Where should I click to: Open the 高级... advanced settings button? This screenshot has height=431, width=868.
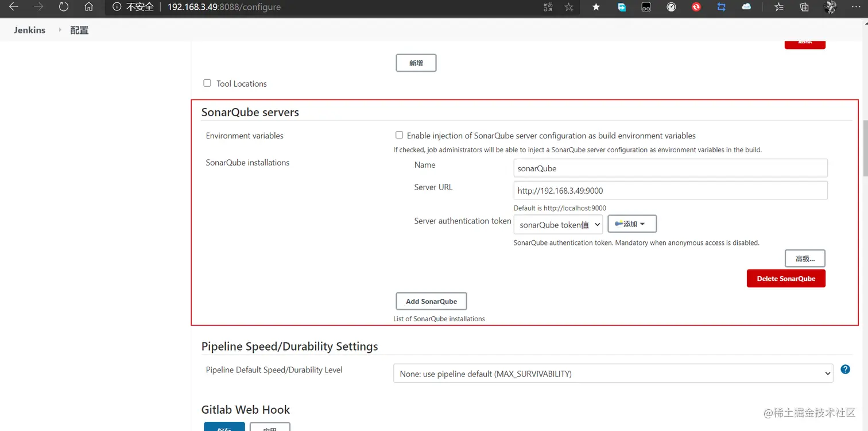coord(805,259)
